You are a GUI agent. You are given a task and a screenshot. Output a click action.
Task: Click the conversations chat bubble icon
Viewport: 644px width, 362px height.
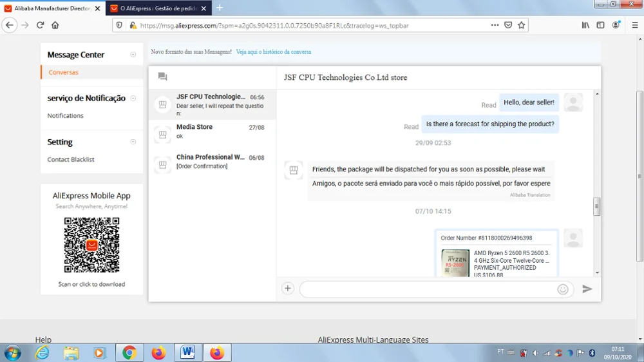tap(163, 77)
